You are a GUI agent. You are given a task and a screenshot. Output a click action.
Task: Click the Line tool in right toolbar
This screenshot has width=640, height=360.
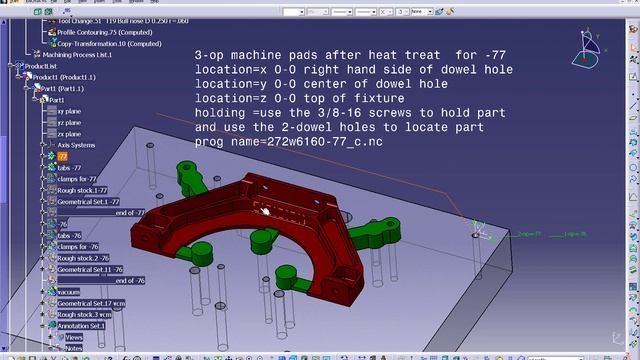coord(633,106)
